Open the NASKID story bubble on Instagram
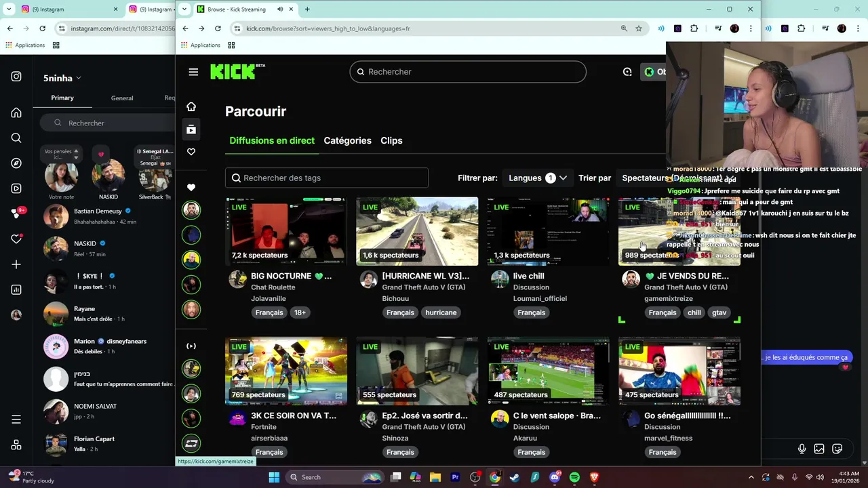This screenshot has height=488, width=868. (108, 177)
